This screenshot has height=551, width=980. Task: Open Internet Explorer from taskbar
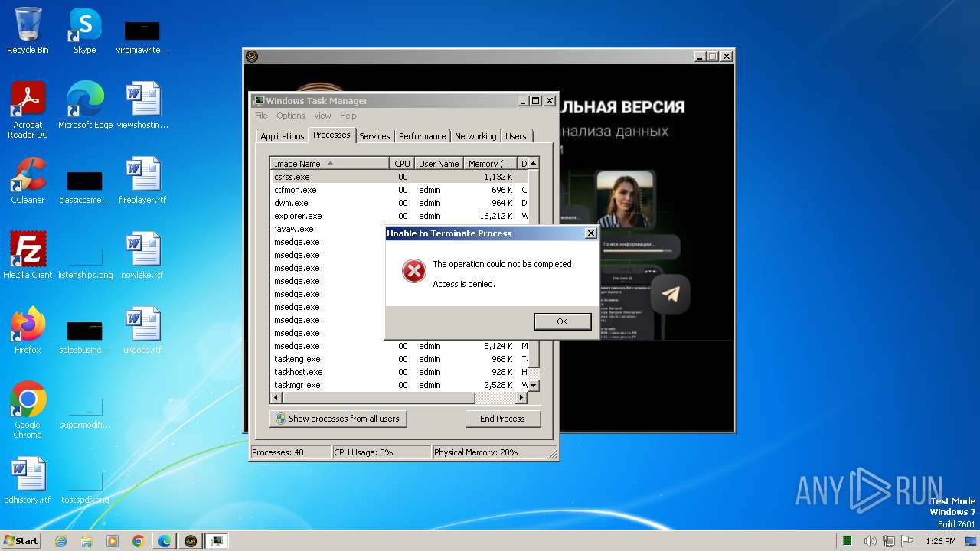pos(60,541)
